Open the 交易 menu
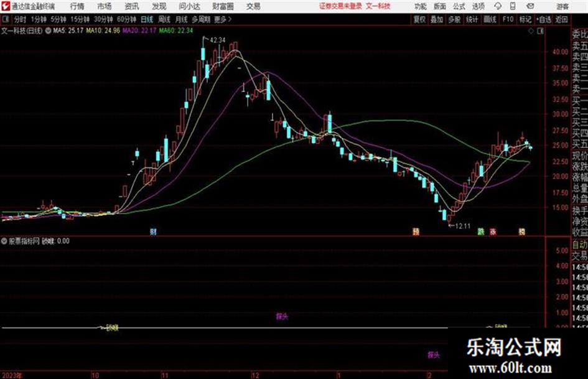 253,6
